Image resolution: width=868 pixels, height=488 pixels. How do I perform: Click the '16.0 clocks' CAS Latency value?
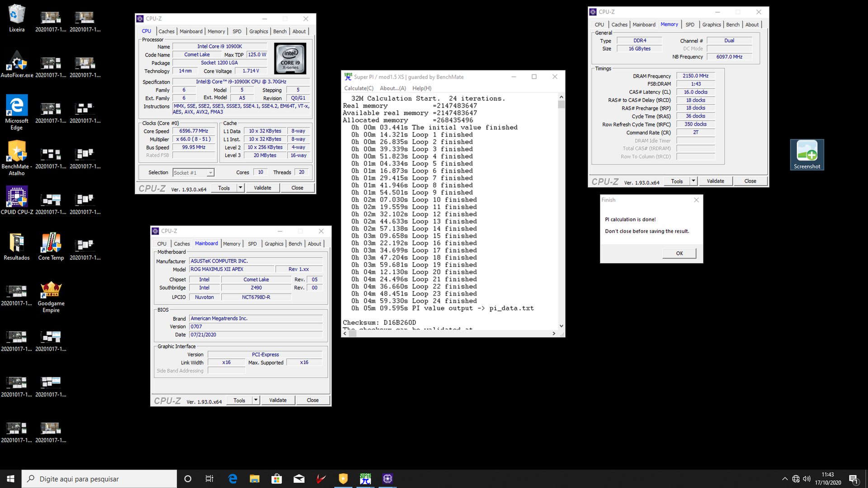[x=696, y=92]
